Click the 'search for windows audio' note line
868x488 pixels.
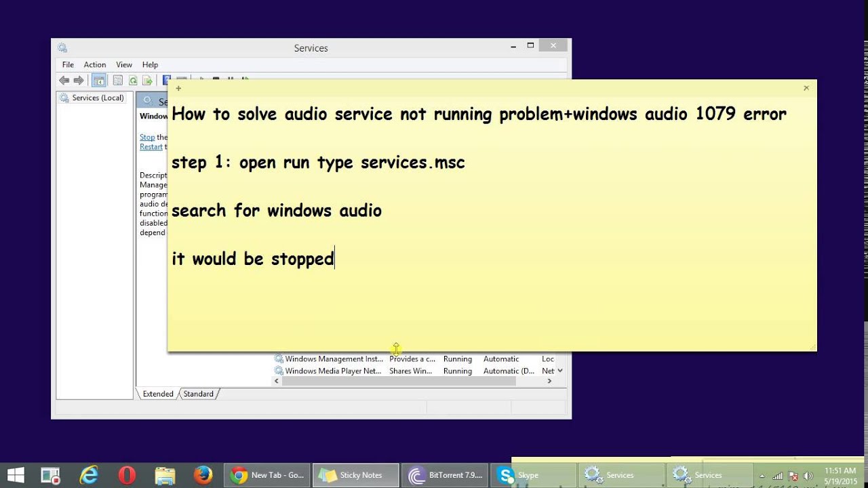[x=277, y=211]
